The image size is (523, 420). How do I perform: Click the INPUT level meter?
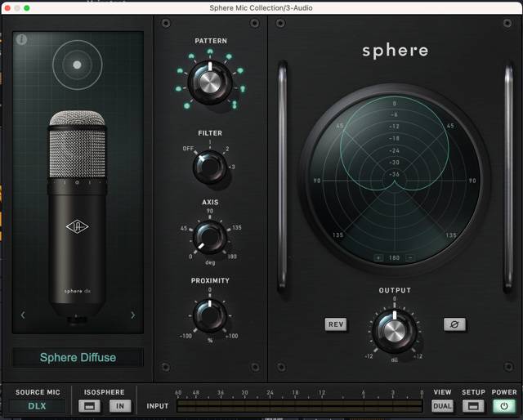[299, 406]
